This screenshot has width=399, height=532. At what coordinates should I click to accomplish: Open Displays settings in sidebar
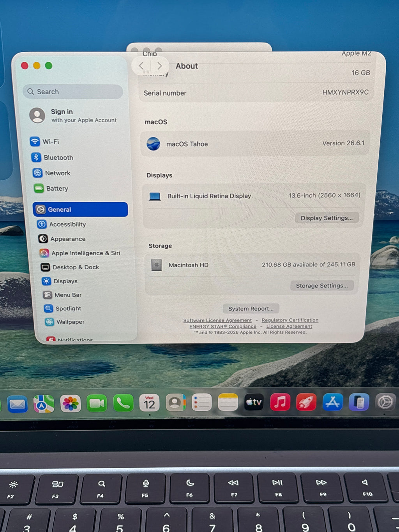tap(60, 281)
